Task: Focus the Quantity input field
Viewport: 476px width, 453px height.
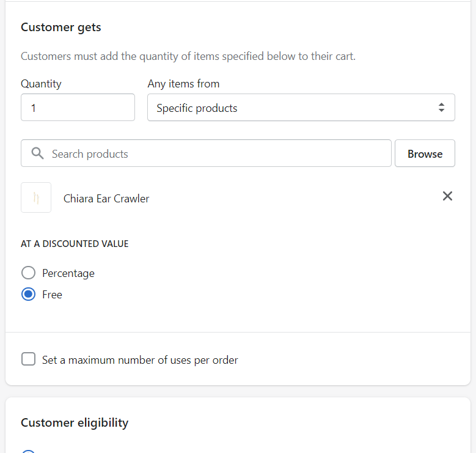Action: click(x=78, y=108)
